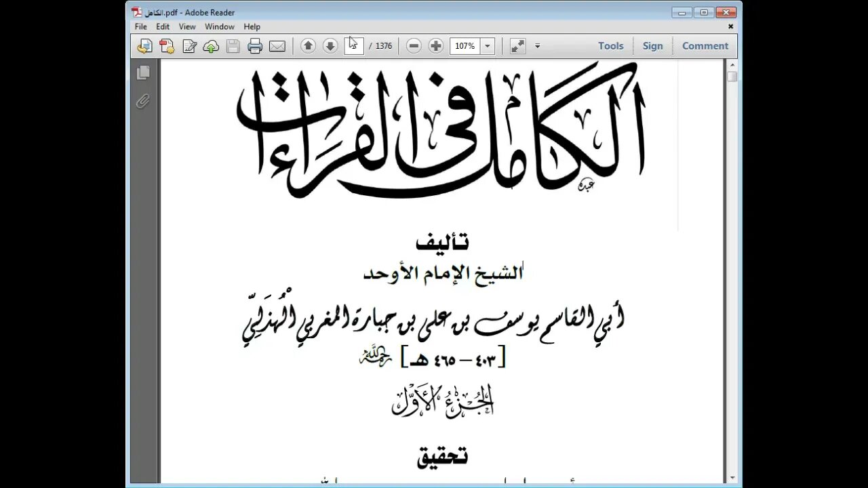Zoom out with the minus button
This screenshot has width=868, height=488.
[x=414, y=46]
